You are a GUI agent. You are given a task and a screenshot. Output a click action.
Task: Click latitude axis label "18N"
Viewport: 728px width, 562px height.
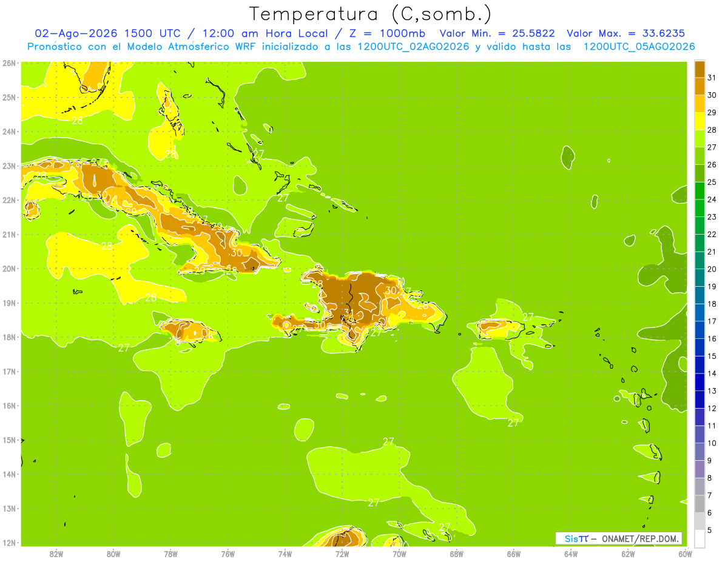tap(9, 337)
